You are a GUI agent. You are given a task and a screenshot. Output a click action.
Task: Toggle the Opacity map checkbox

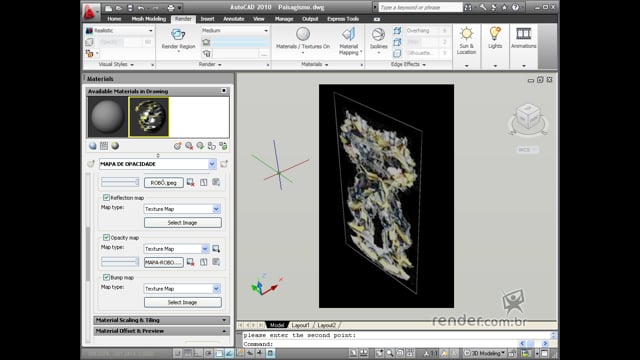point(106,237)
